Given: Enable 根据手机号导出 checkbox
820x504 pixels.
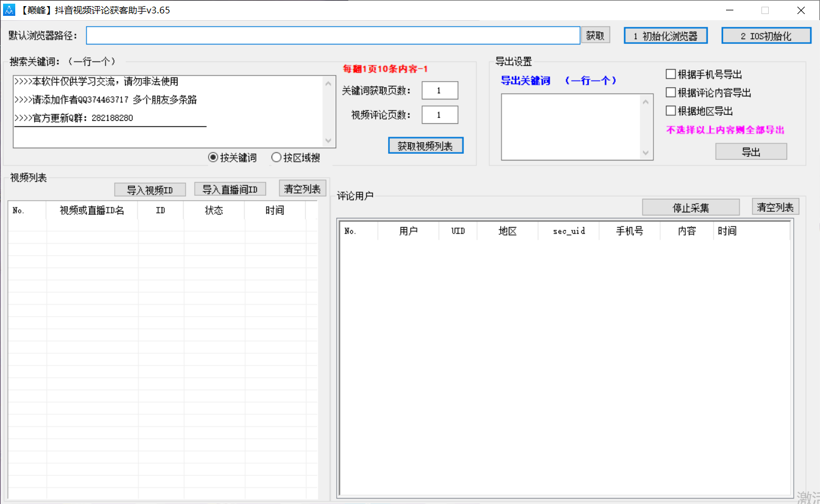Looking at the screenshot, I should [x=669, y=74].
